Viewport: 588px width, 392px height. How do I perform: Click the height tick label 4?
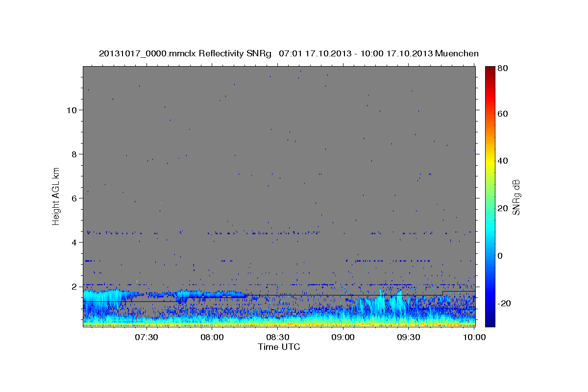(x=74, y=242)
